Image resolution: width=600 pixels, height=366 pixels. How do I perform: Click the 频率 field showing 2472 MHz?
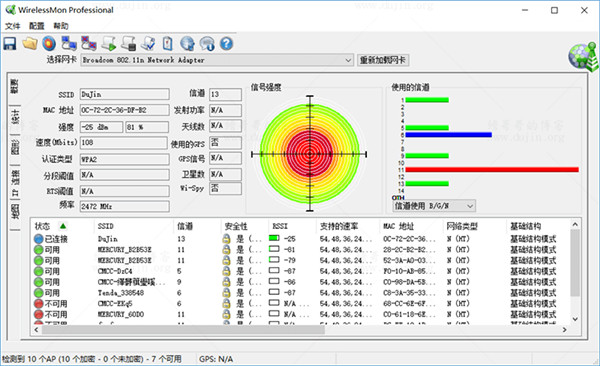(x=124, y=207)
